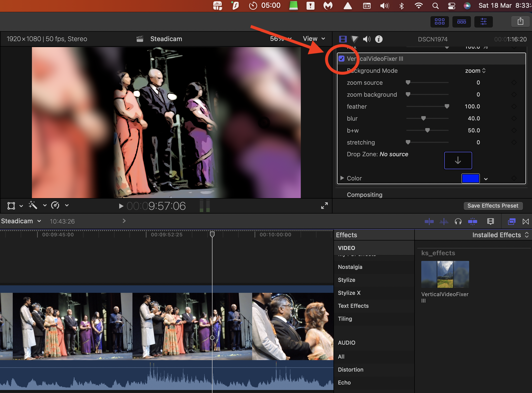The width and height of the screenshot is (532, 393).
Task: Expand the Color parameter disclosure triangle
Action: [x=342, y=178]
